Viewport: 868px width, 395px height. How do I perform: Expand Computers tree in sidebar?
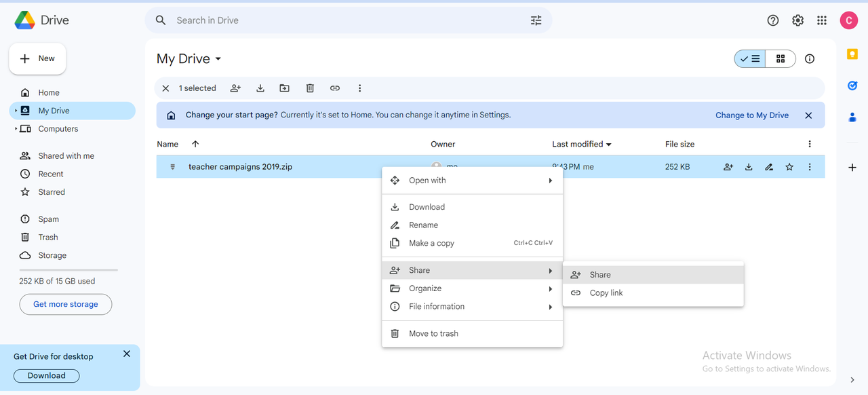coord(16,129)
